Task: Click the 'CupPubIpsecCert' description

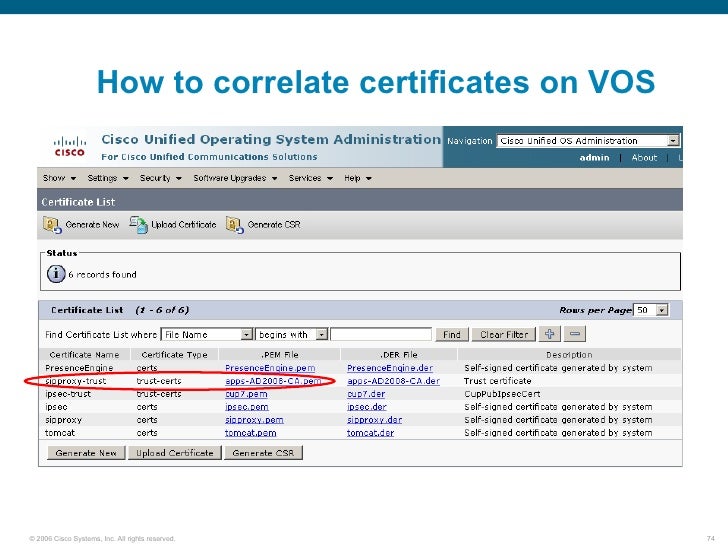Action: pyautogui.click(x=502, y=394)
